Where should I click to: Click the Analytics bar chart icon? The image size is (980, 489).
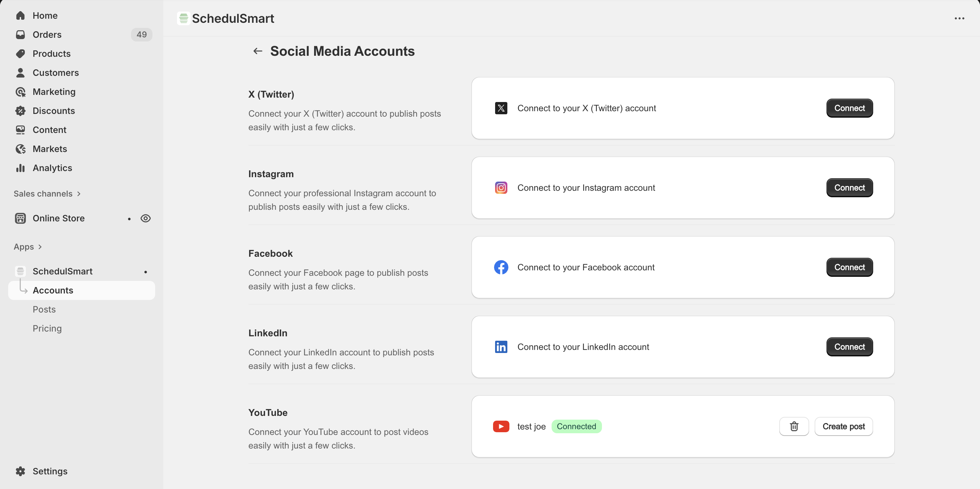coord(20,168)
